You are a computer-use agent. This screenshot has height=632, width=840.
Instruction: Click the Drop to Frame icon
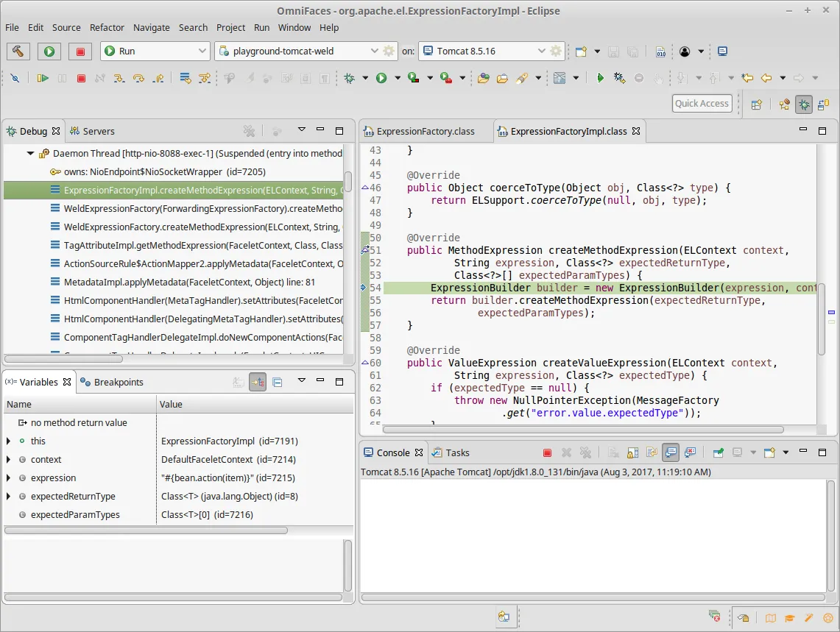click(184, 78)
